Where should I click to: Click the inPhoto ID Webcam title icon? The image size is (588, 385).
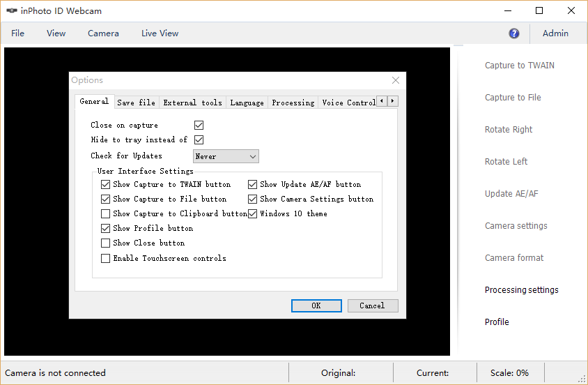pyautogui.click(x=11, y=11)
